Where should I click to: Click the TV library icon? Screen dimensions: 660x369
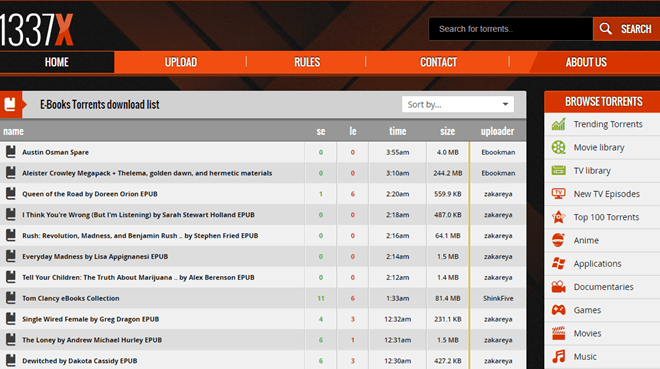click(559, 170)
